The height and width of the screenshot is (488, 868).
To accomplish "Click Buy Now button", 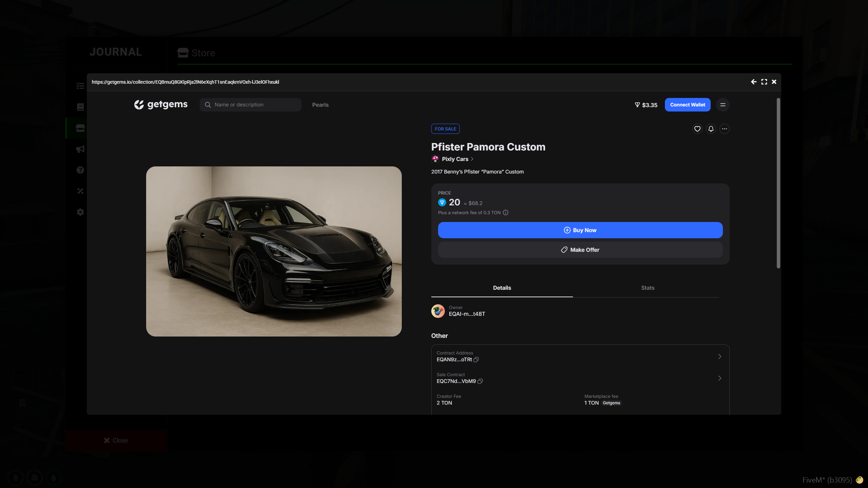I will point(580,230).
